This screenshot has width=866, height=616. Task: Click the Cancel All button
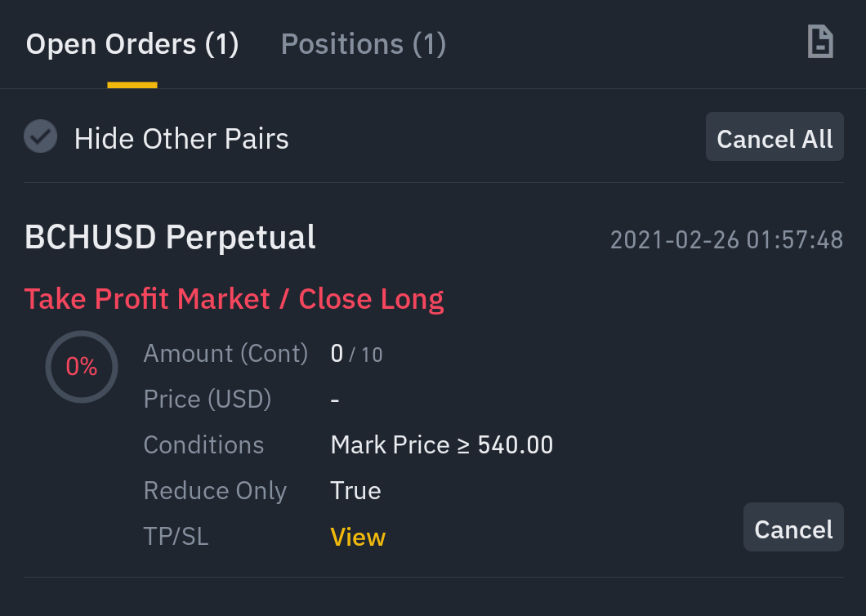(x=774, y=137)
